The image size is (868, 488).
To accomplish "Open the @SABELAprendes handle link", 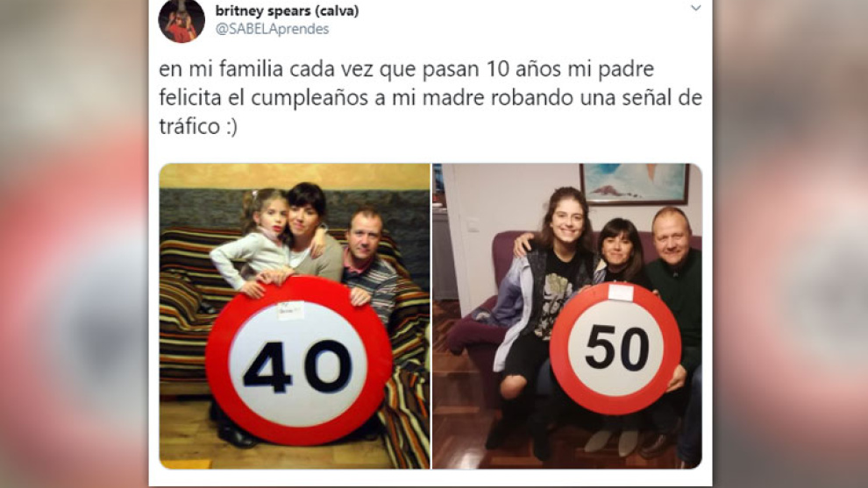I will [x=272, y=29].
